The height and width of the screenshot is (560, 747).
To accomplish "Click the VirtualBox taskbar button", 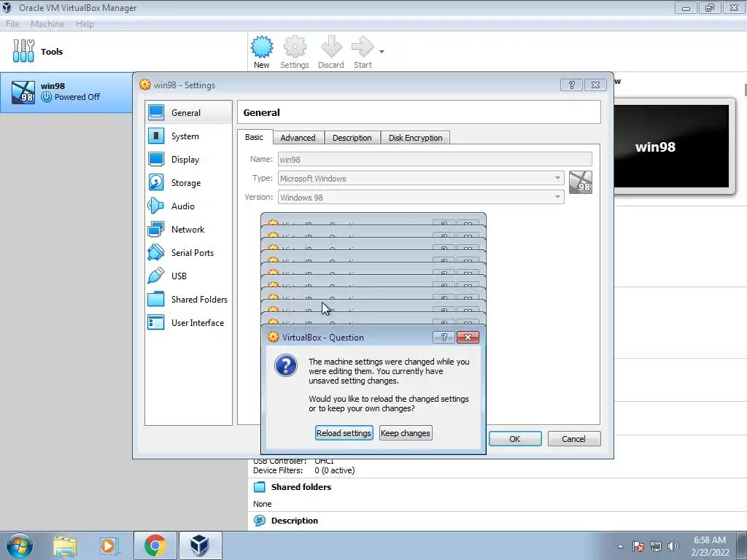I will [x=200, y=545].
